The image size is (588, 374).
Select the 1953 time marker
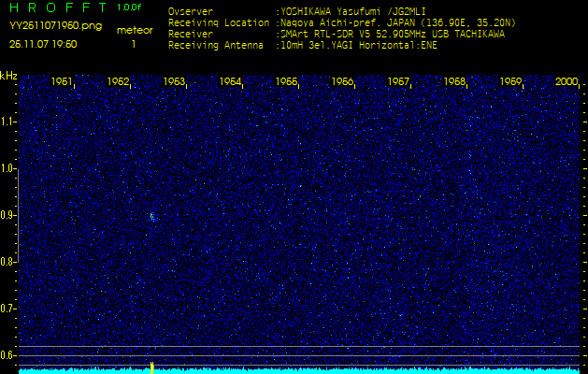(174, 82)
